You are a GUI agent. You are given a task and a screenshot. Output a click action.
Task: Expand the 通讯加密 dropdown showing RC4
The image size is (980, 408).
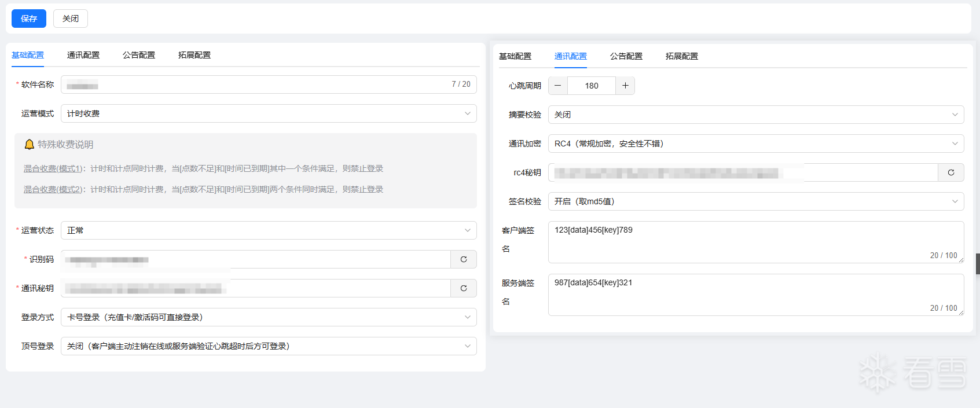(x=756, y=144)
